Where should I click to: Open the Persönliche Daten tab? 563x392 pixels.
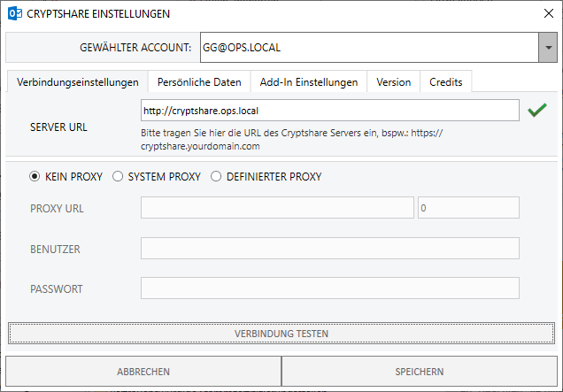pyautogui.click(x=199, y=82)
